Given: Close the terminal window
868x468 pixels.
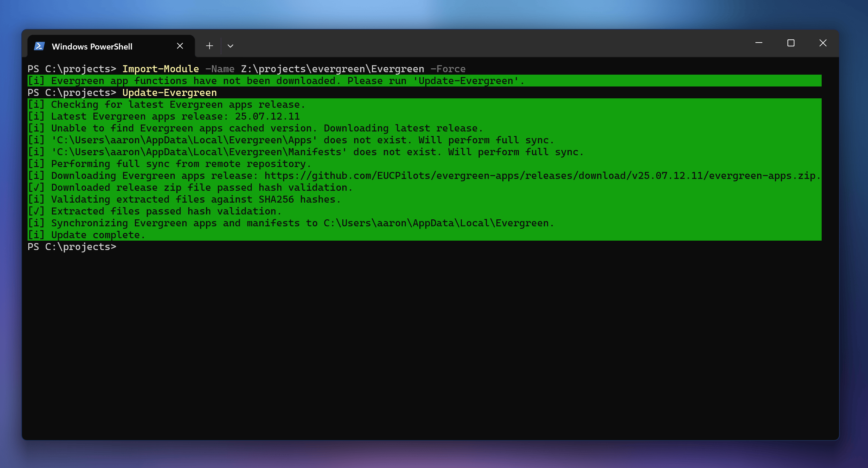Looking at the screenshot, I should click(x=823, y=43).
